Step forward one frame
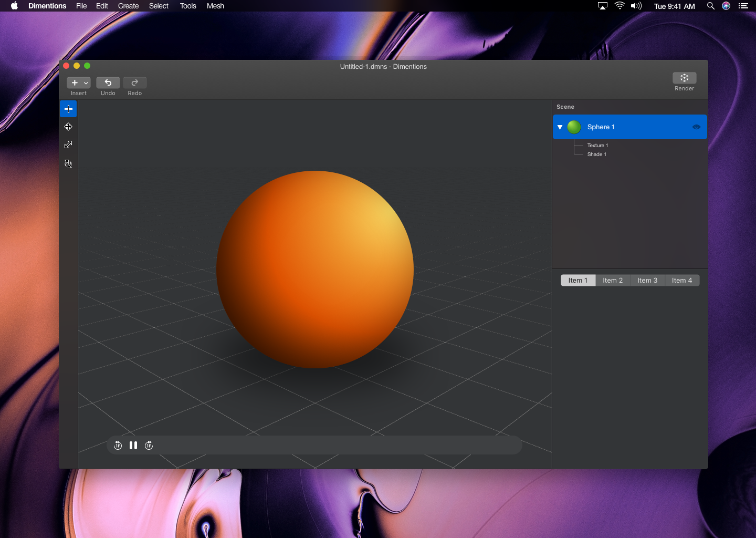756x538 pixels. pyautogui.click(x=149, y=446)
